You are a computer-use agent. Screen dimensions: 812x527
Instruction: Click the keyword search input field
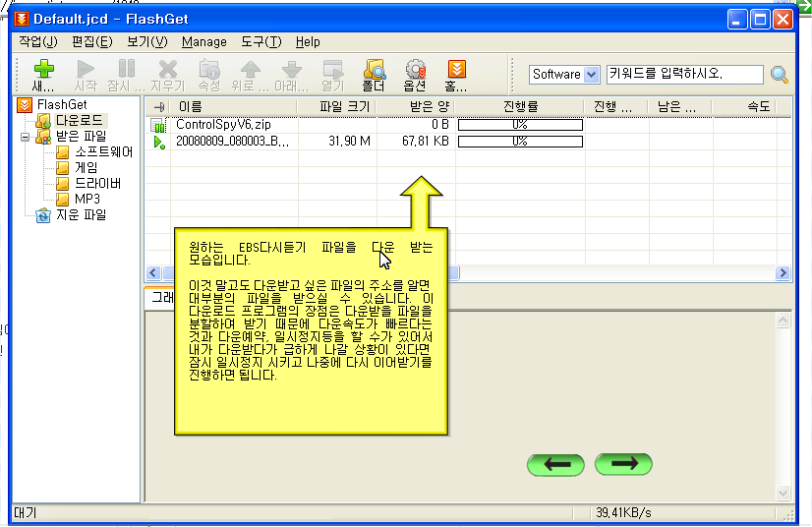[x=684, y=75]
